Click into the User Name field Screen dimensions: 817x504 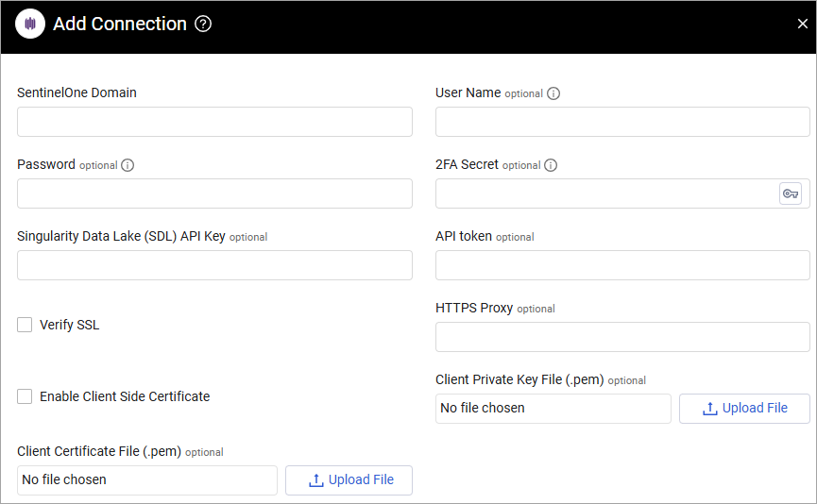pos(622,122)
